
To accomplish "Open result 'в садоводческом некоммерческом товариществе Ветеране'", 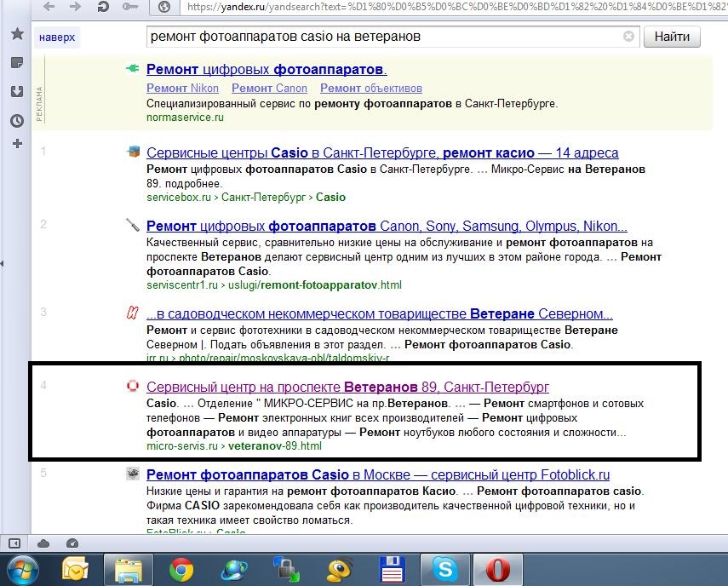I will [379, 314].
